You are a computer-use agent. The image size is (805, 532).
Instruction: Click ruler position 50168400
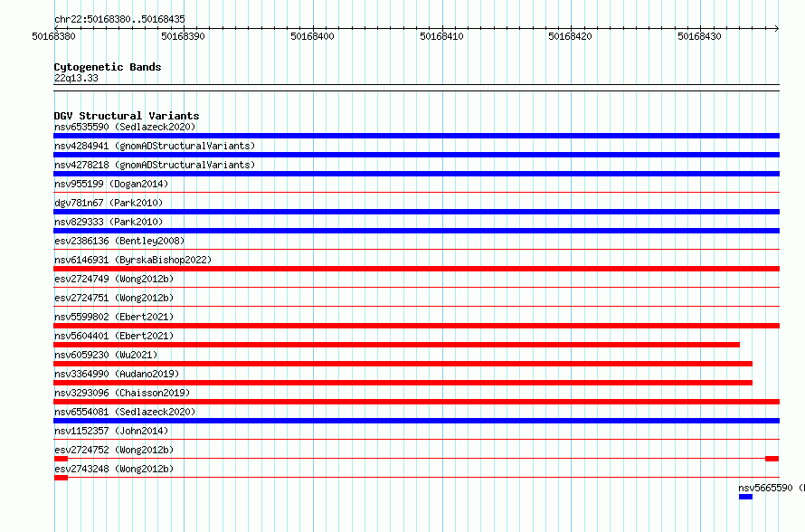click(x=312, y=36)
